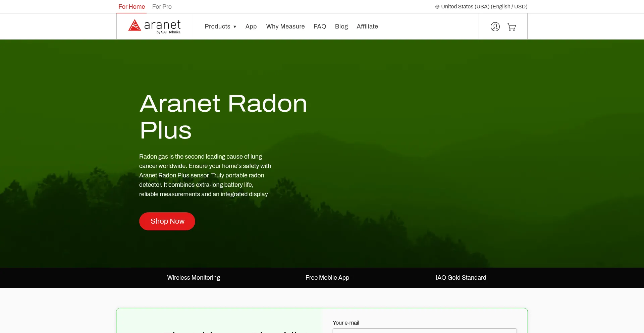Click the Aranet Radon Plus heading

223,117
